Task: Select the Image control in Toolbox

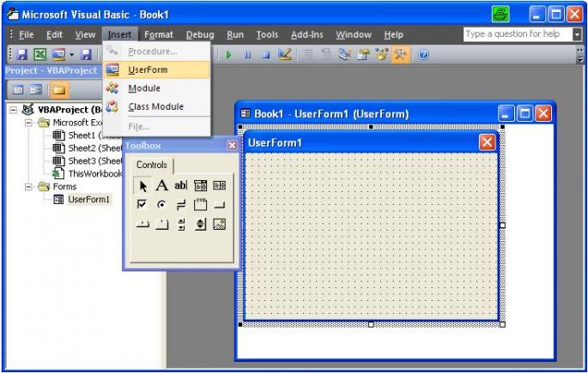Action: tap(220, 225)
